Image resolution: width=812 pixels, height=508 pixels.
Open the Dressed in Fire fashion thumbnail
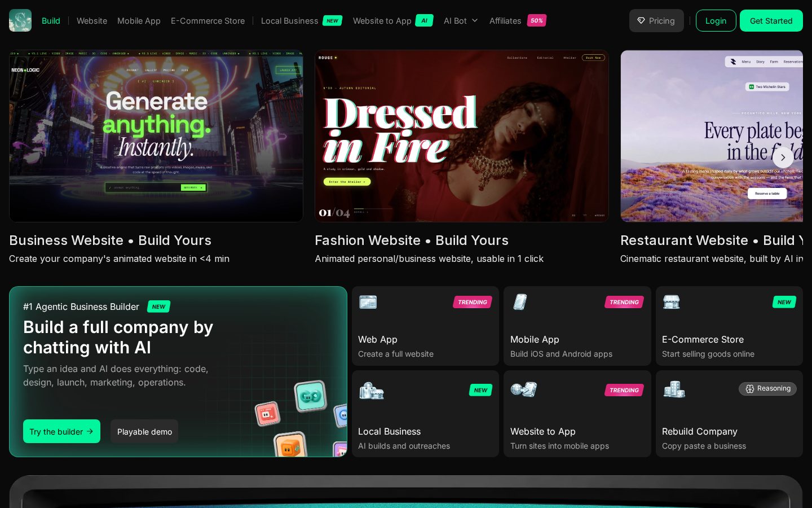coord(462,136)
